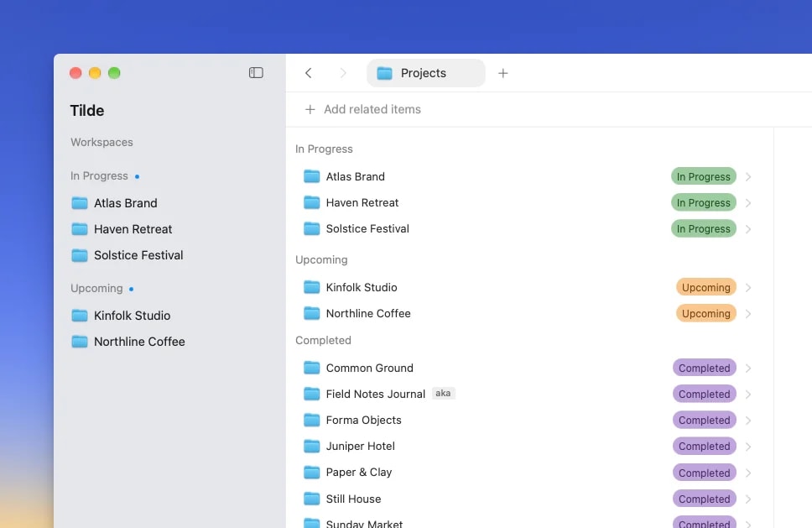Click the Upcoming badge for Northline Coffee
This screenshot has width=812, height=528.
(x=705, y=313)
